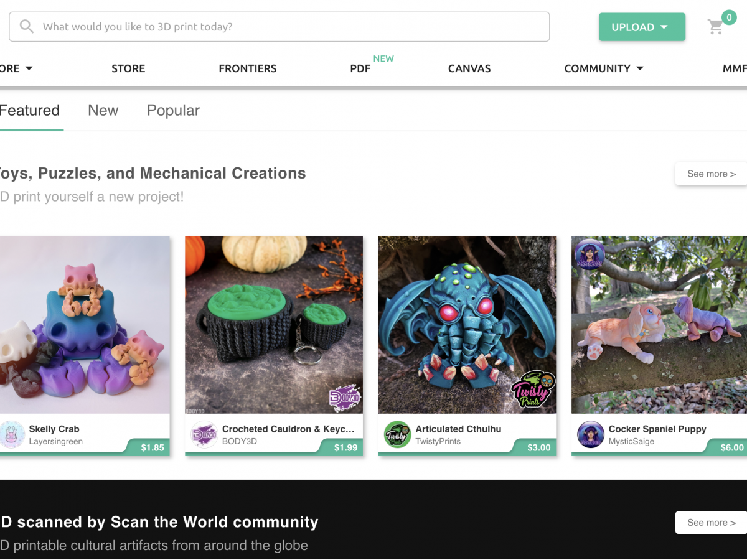Click See more for Toys, Puzzles section
The height and width of the screenshot is (560, 747).
[x=711, y=174]
